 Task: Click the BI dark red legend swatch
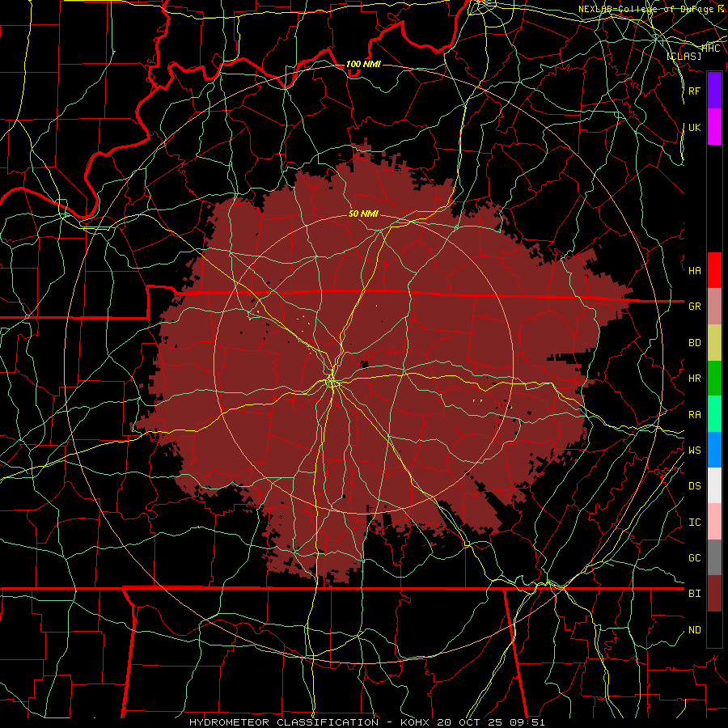coord(714,594)
